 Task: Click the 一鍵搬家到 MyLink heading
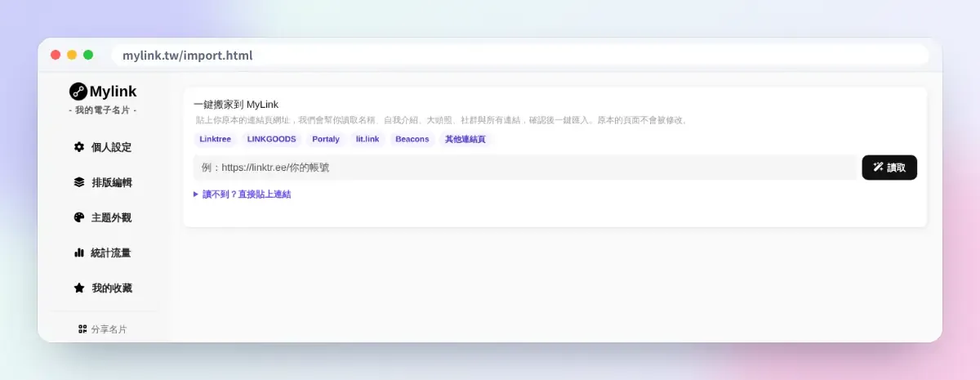click(x=236, y=105)
